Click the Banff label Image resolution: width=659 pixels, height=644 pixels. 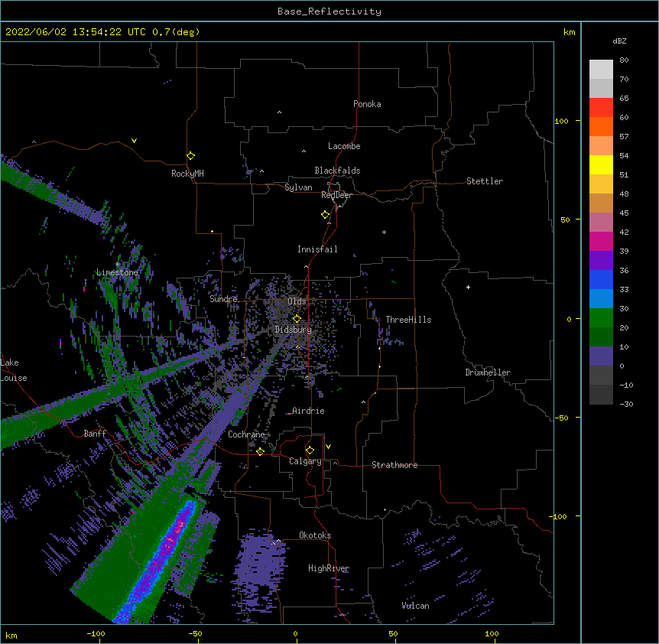95,434
